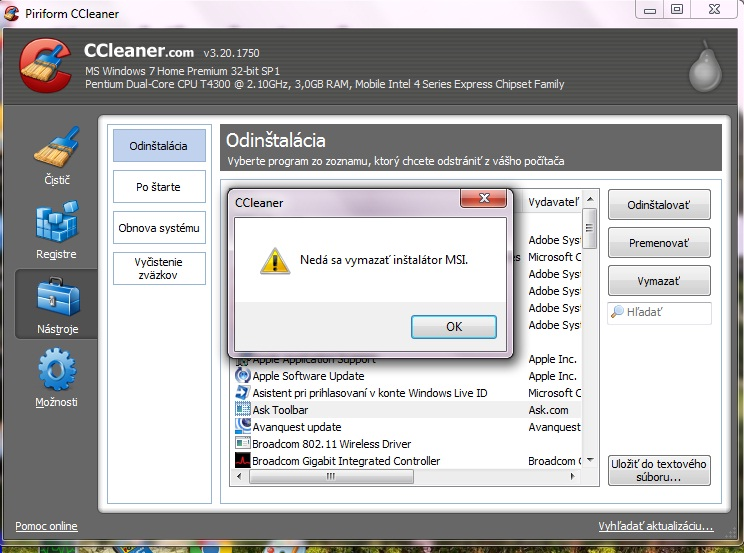This screenshot has width=744, height=553.
Task: Confirm the dialog with OK
Action: point(454,327)
